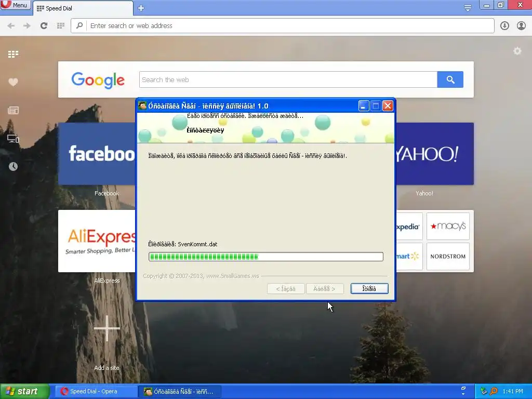
Task: Click the disabled Next button in installer
Action: click(325, 289)
